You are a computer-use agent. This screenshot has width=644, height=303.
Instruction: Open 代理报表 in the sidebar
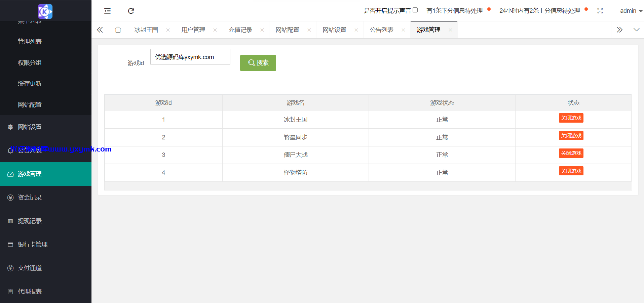(46, 292)
